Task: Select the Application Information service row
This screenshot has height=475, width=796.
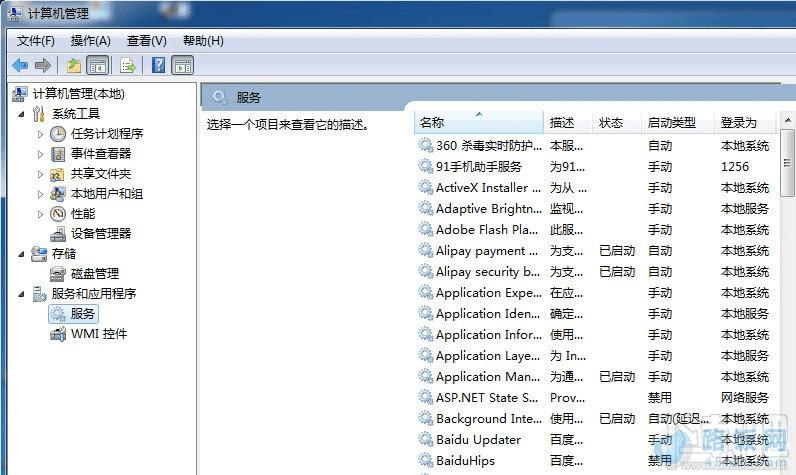Action: 595,334
